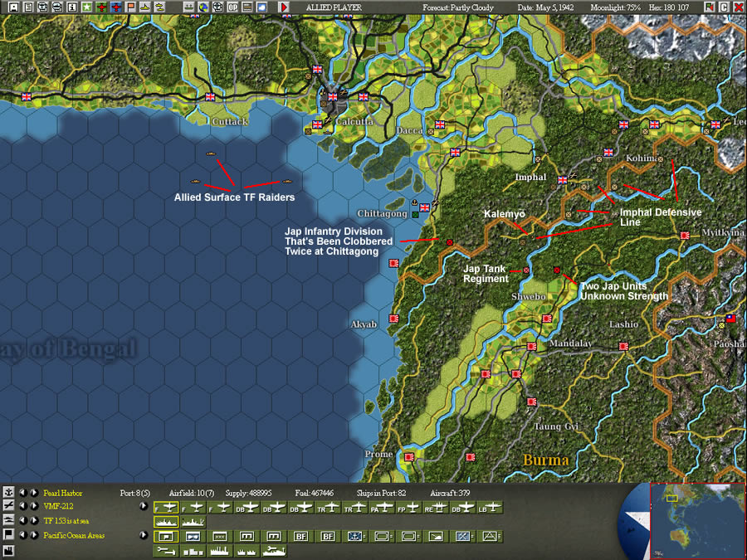Click the 'Aircraft: 379' text
The width and height of the screenshot is (747, 560).
coord(450,493)
